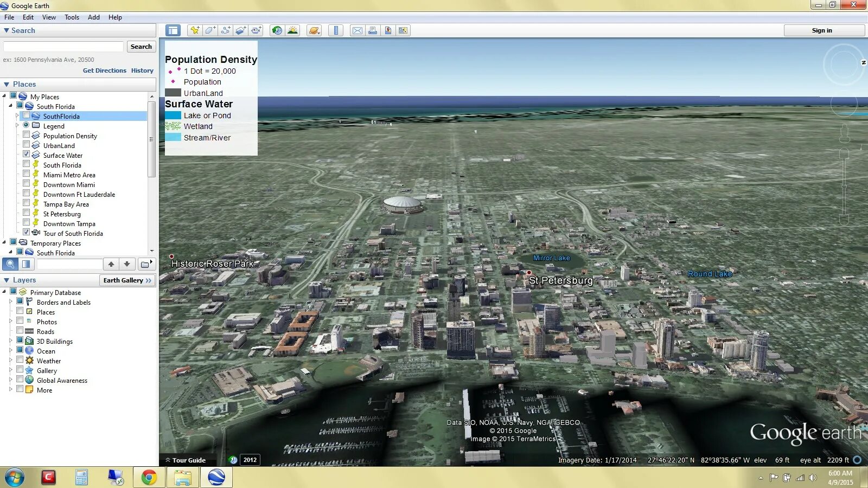This screenshot has height=488, width=868.
Task: Add a path from the toolbar
Action: tap(226, 30)
